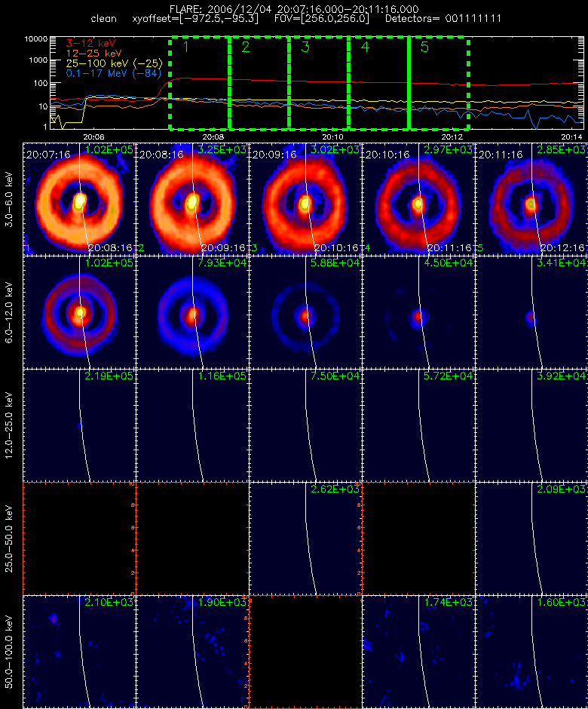Click the yellow '25-100 keV (-25)' legend entry

[115, 63]
